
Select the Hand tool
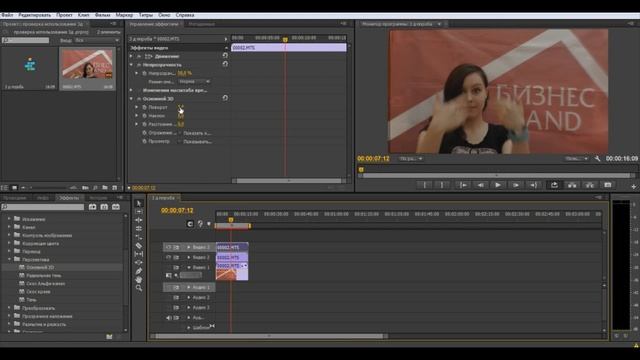pyautogui.click(x=139, y=280)
